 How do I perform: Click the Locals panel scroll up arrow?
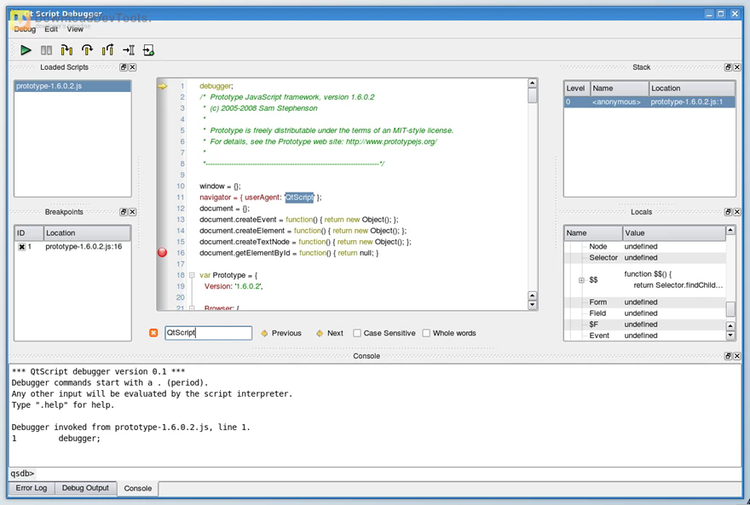click(730, 231)
